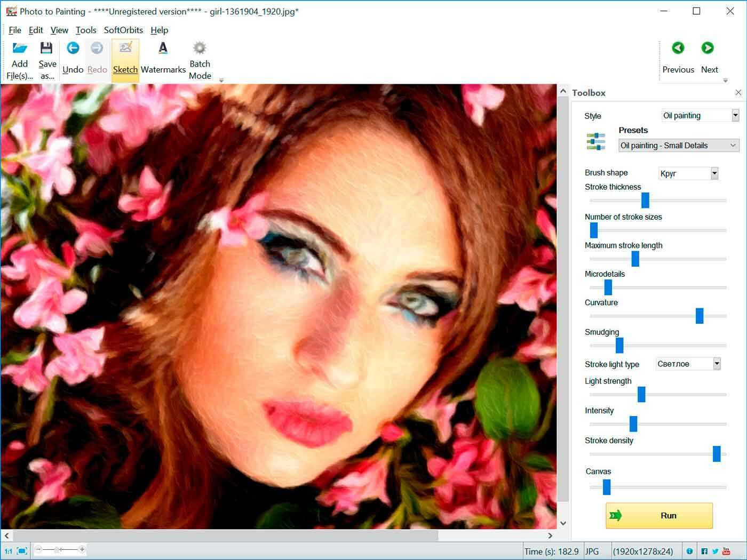
Task: Click the Run button
Action: tap(659, 516)
